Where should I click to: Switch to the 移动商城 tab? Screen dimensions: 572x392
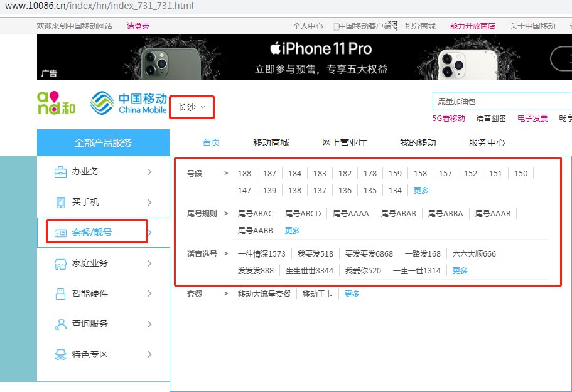coord(270,142)
